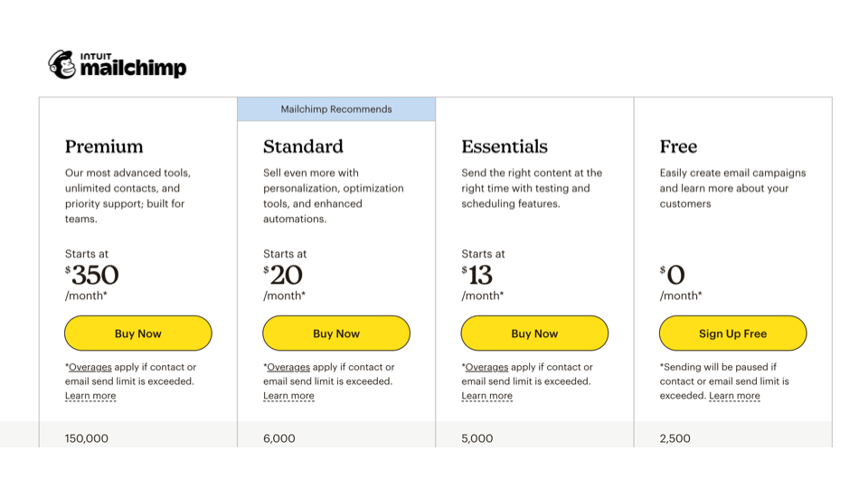Click the Mailchimp monkey logo icon

click(61, 64)
